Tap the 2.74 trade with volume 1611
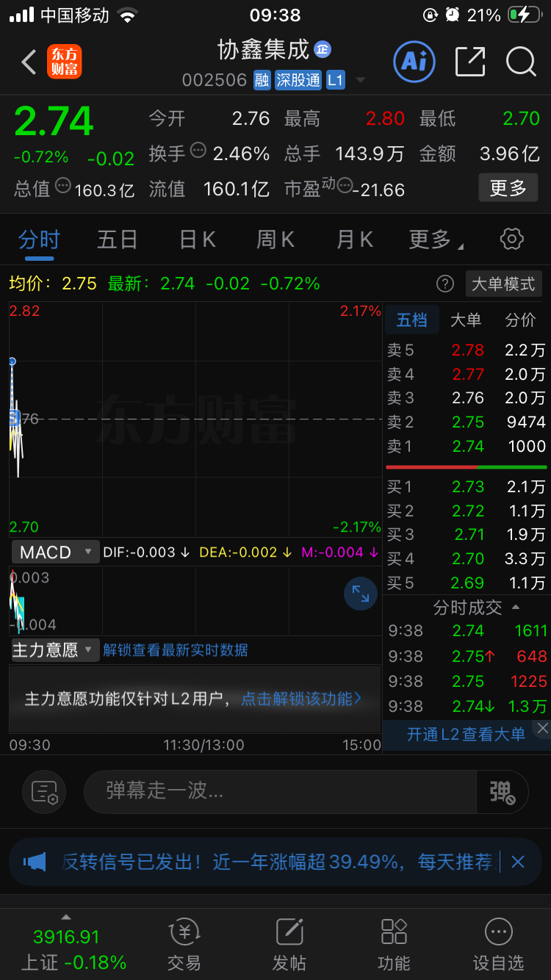 [x=467, y=631]
